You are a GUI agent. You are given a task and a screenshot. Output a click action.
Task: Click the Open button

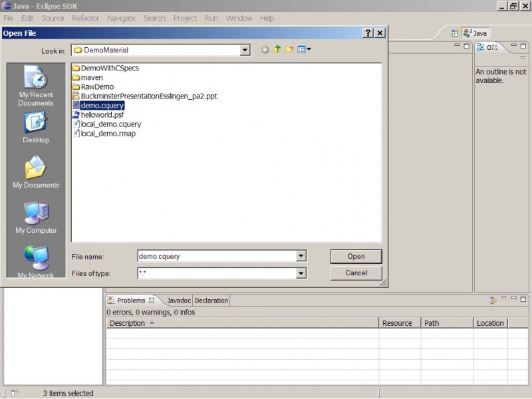point(356,257)
